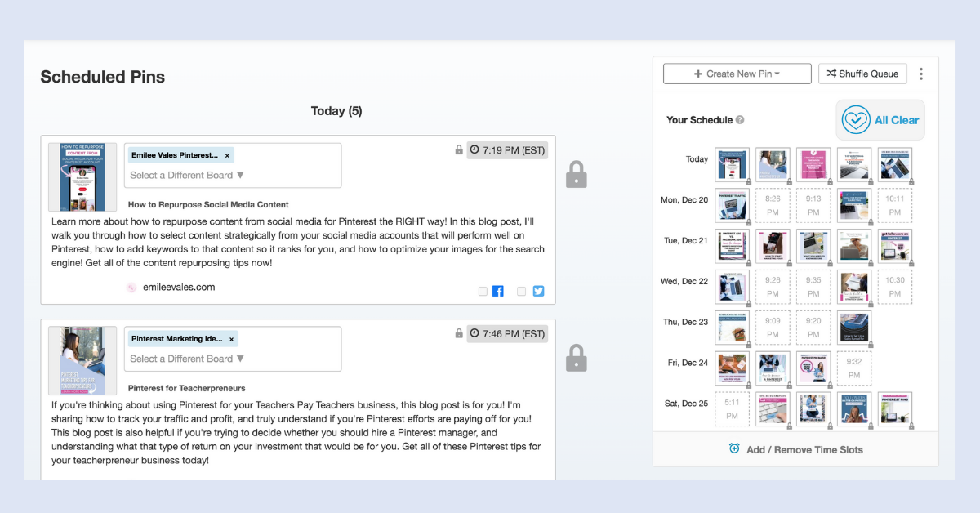Click the Teacherpreneurs pin image thumbnail in the list
980x513 pixels.
coord(82,361)
